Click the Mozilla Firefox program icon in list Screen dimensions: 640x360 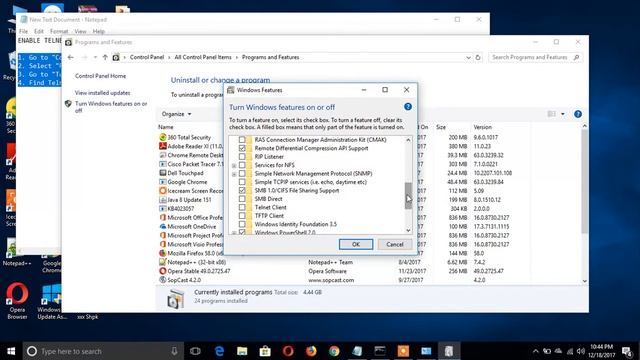coord(162,253)
